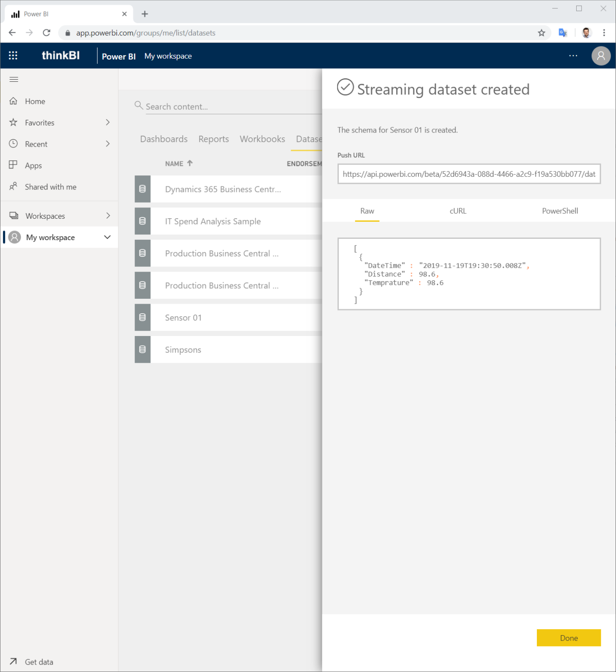Click the Apps sidebar icon

14,165
